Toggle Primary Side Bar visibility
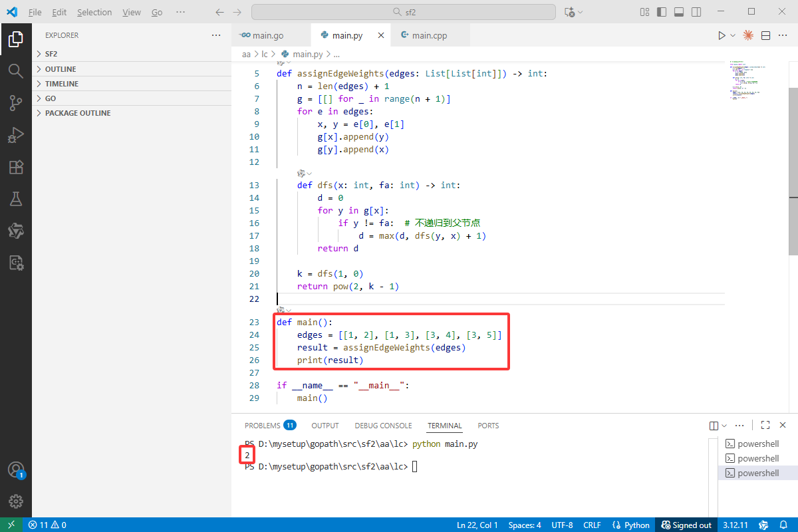Image resolution: width=798 pixels, height=532 pixels. click(662, 12)
